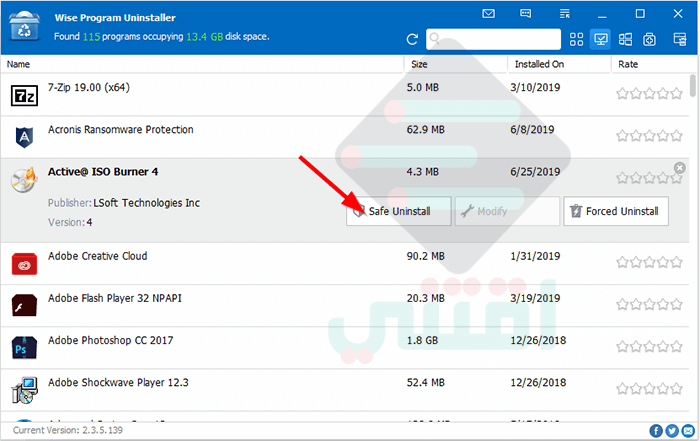Click the 1.8 GB size value
This screenshot has height=441, width=700.
tap(422, 341)
